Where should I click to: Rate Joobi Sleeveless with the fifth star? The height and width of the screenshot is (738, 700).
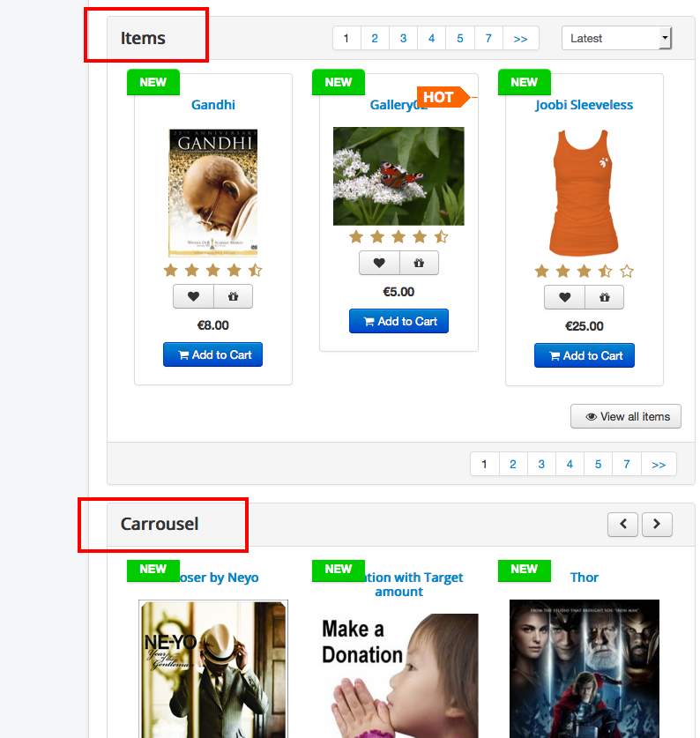coord(627,271)
